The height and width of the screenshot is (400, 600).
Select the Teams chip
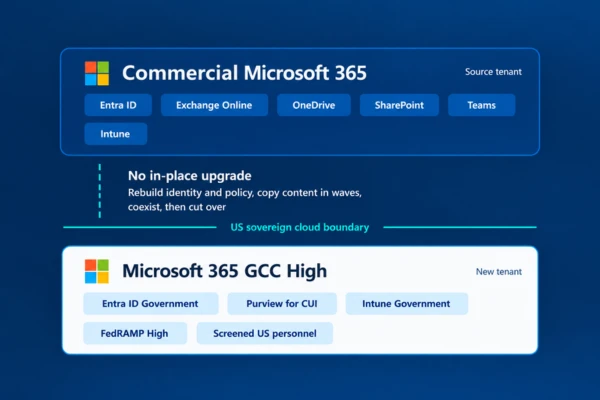(x=481, y=105)
